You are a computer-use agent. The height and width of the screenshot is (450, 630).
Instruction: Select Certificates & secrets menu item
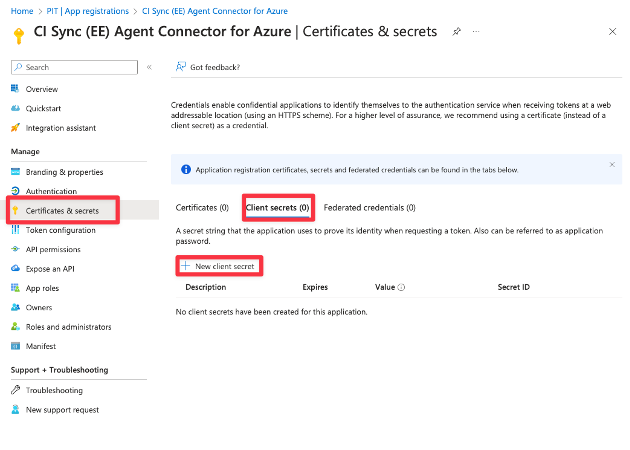coord(62,211)
